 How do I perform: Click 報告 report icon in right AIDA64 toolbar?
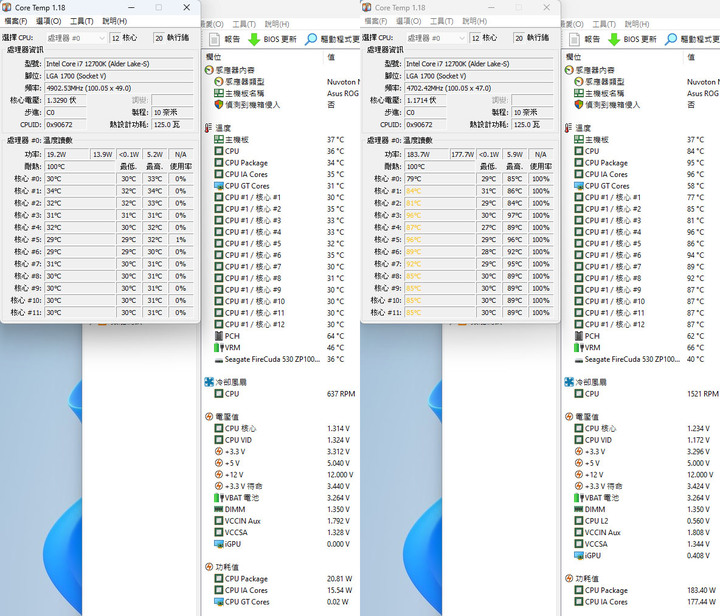pos(574,39)
